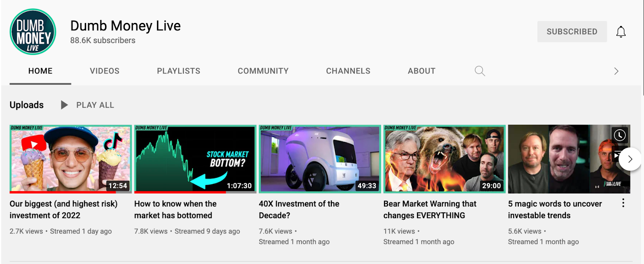Show more tabs with right chevron
Screen dimensions: 644x264
click(x=616, y=71)
